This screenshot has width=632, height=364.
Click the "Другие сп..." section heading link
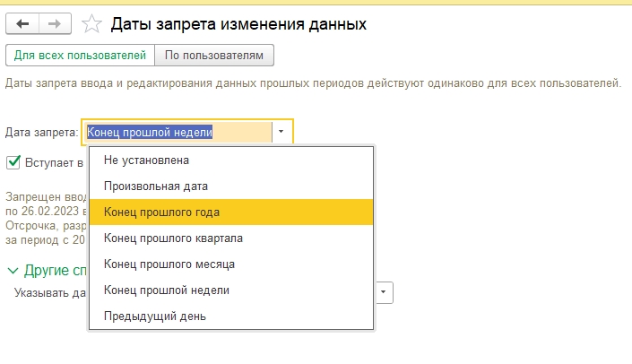point(54,270)
